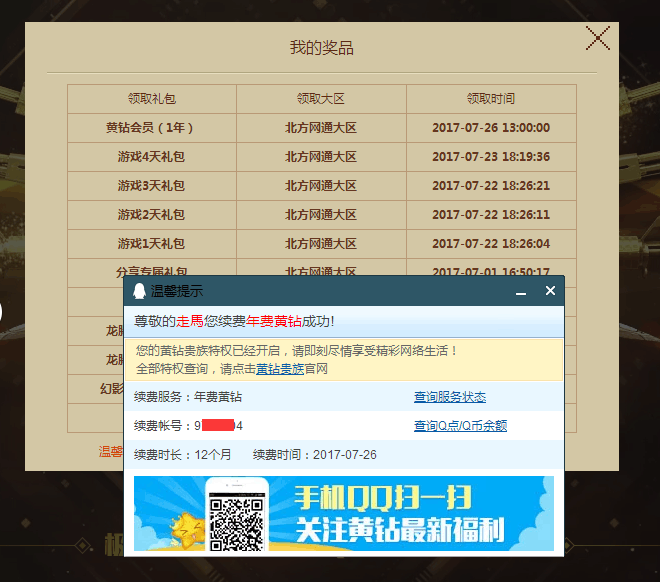
Task: Click the 我的奖品 dialog title
Action: [x=322, y=48]
